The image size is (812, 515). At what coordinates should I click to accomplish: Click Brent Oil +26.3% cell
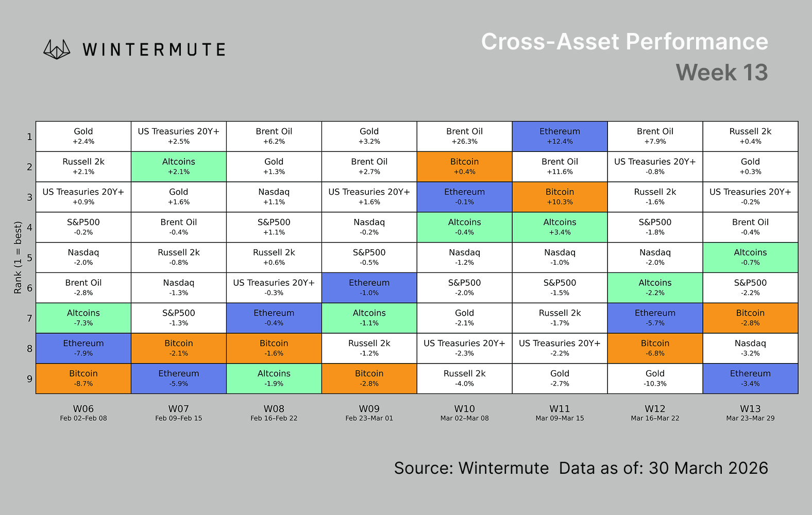[x=464, y=136]
